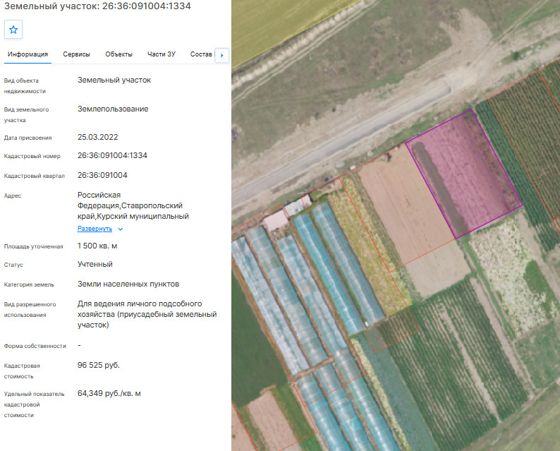Add parcel to favorites with star icon

point(13,30)
